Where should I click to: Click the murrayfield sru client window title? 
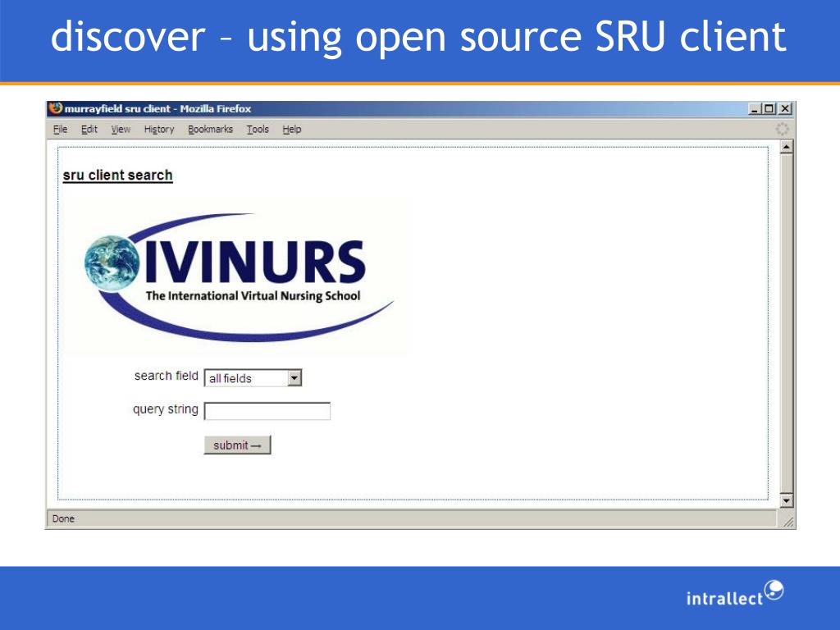158,109
